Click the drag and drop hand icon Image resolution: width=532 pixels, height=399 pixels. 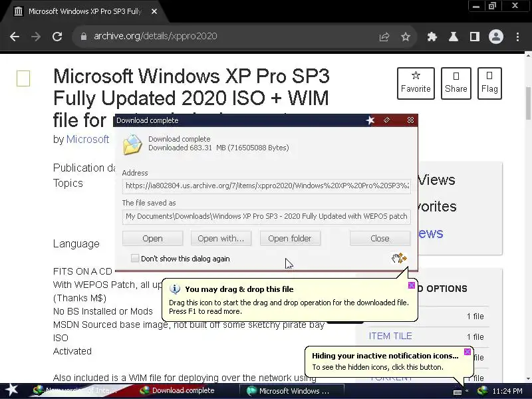click(x=399, y=258)
